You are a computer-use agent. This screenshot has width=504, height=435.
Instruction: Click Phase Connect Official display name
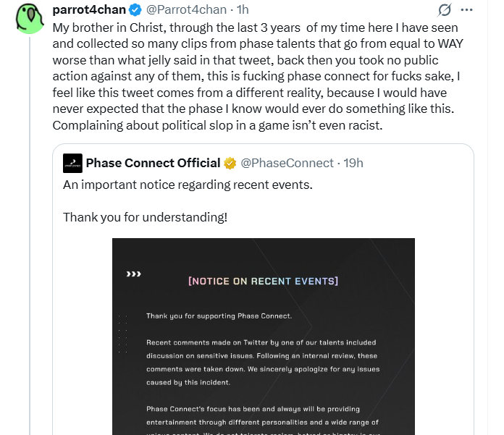pos(153,163)
